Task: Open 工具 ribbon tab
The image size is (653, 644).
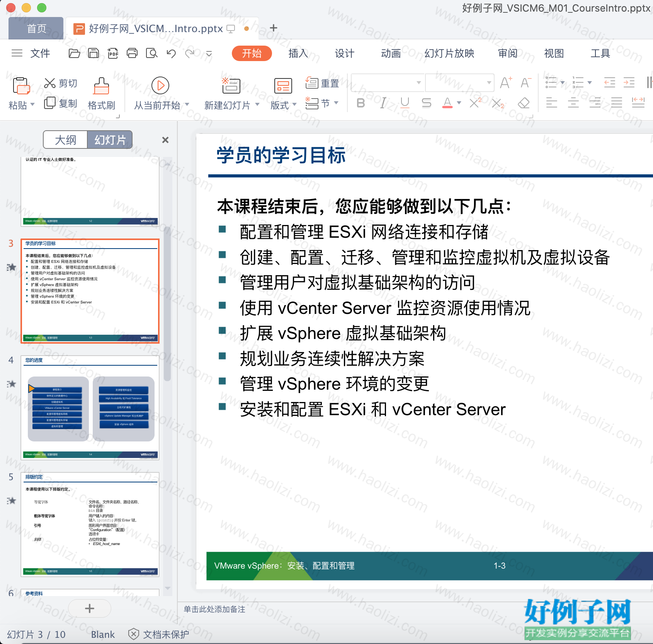Action: pos(600,53)
